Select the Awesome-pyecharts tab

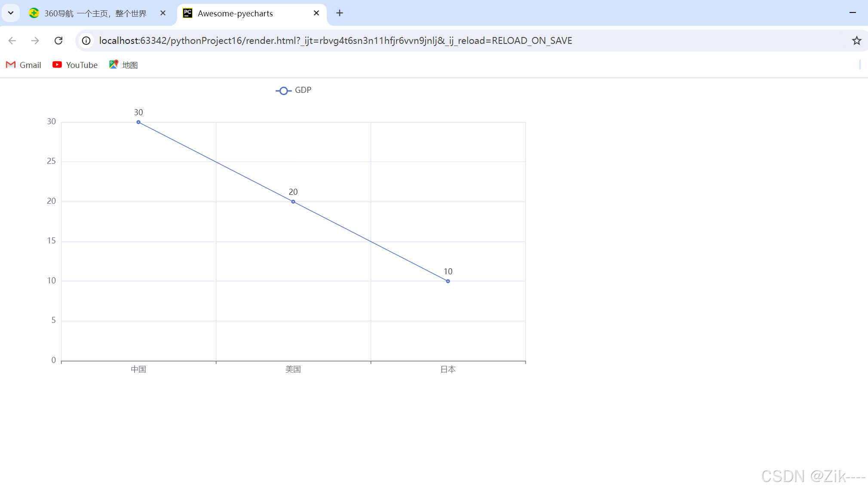coord(252,13)
